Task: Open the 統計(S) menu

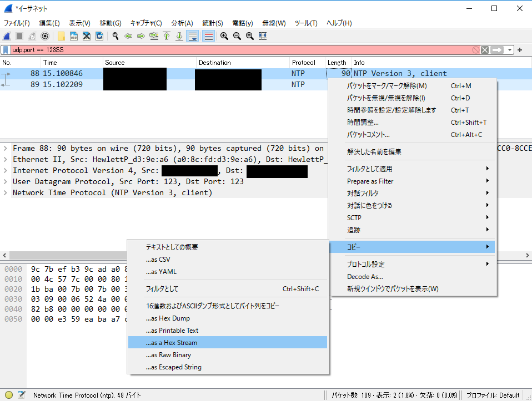Action: (212, 23)
